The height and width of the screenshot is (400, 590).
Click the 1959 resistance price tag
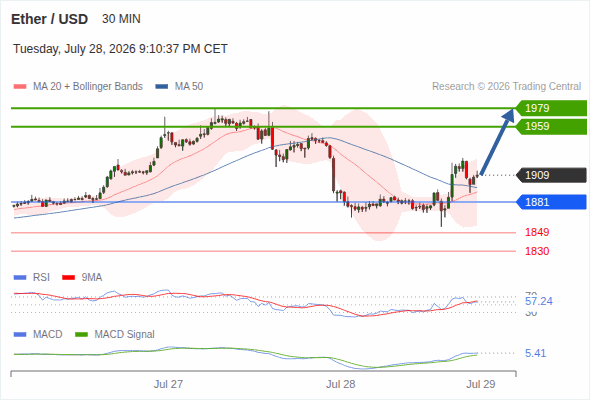point(551,126)
